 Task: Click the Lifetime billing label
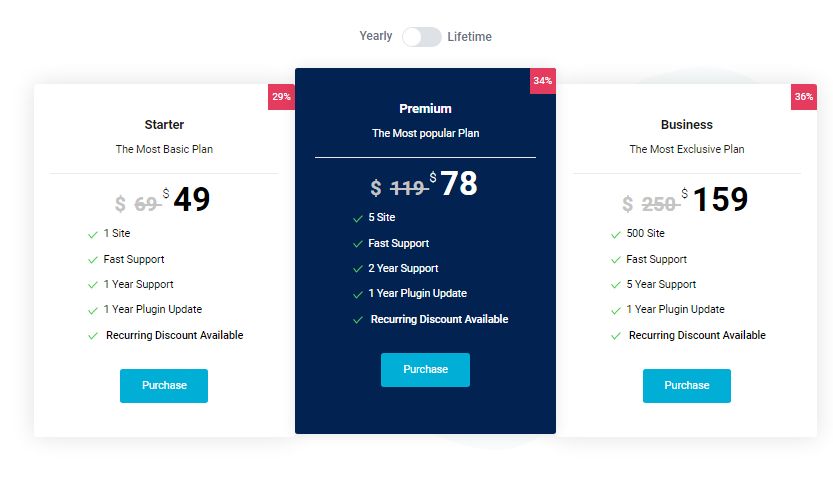tap(469, 37)
